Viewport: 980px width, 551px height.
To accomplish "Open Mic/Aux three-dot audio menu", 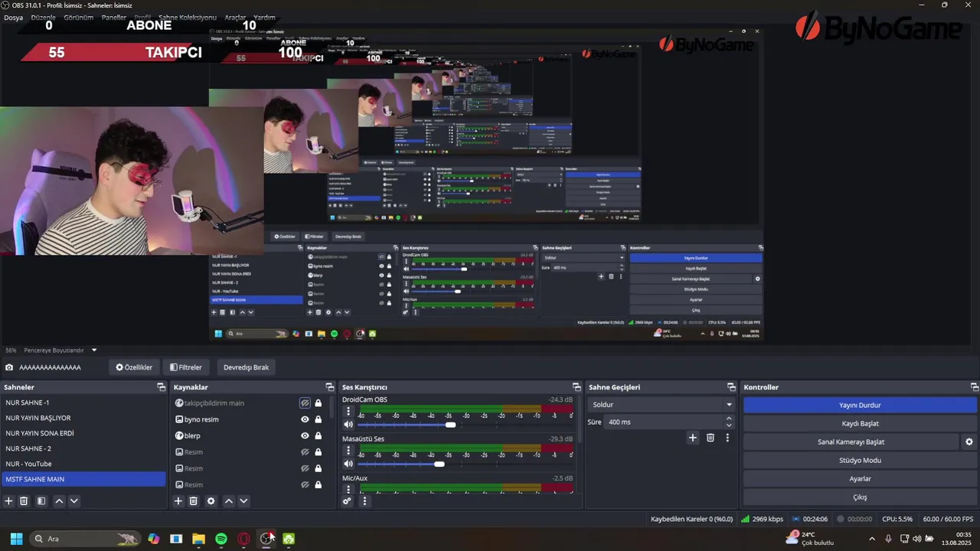I will coord(348,488).
